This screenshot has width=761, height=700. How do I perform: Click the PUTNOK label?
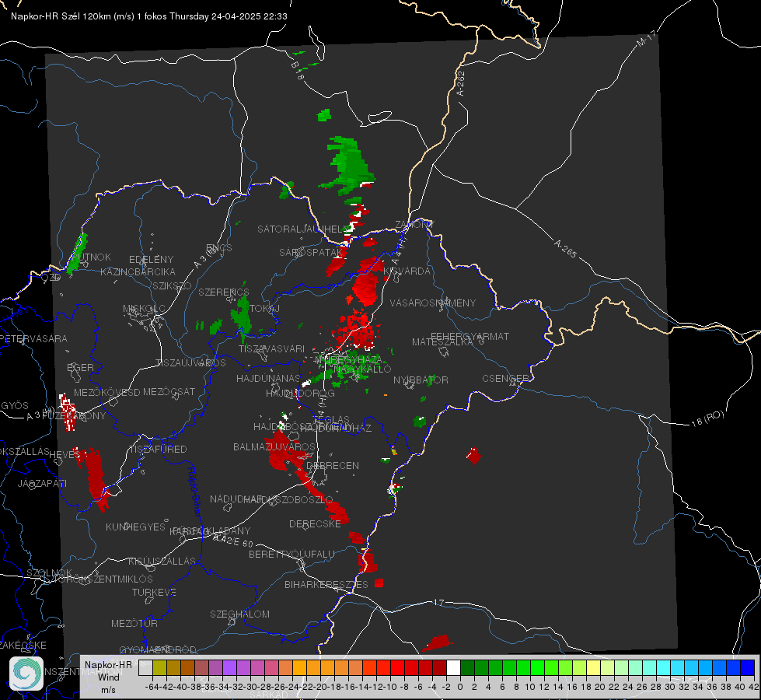93,257
